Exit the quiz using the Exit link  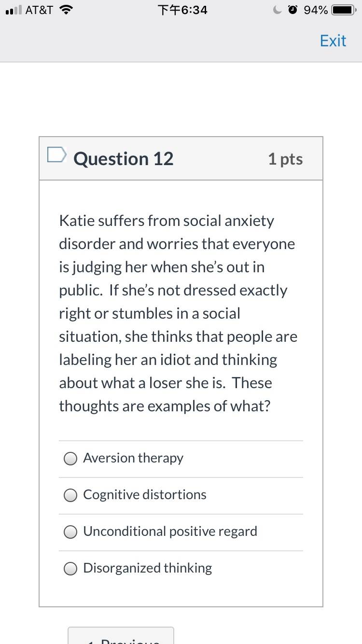[x=333, y=41]
